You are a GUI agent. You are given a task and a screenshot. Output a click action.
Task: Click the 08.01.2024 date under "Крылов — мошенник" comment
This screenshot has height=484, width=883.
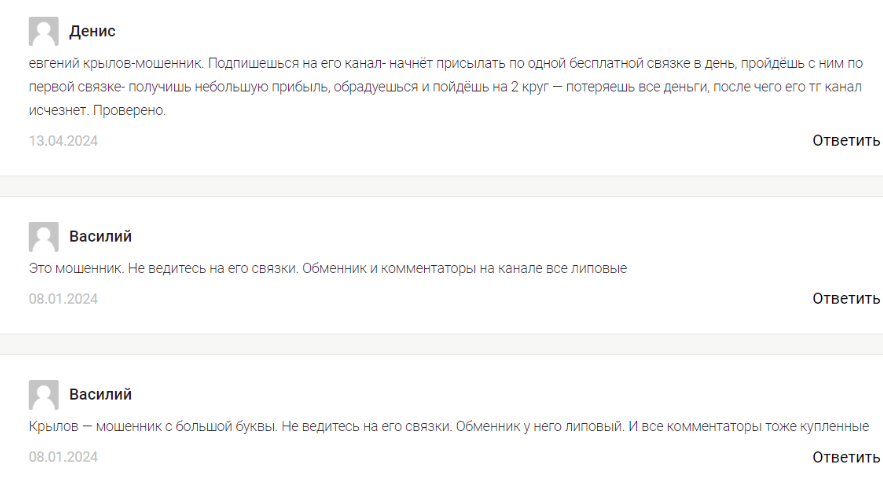63,457
